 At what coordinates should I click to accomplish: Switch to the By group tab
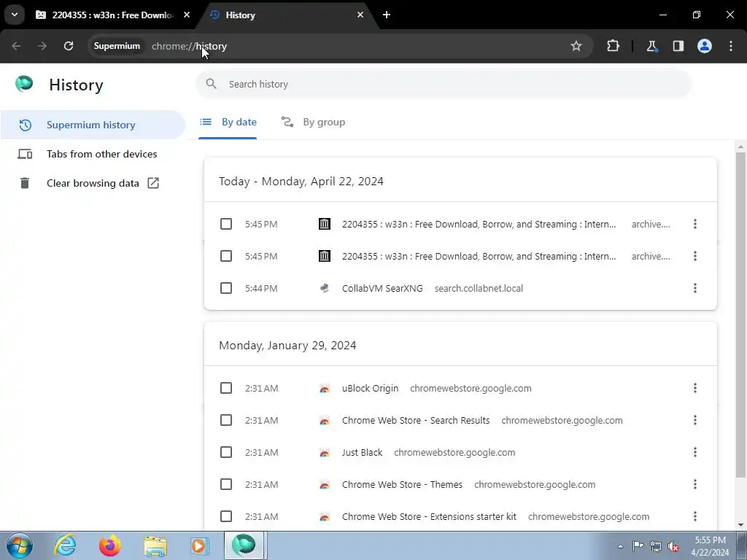pyautogui.click(x=313, y=122)
